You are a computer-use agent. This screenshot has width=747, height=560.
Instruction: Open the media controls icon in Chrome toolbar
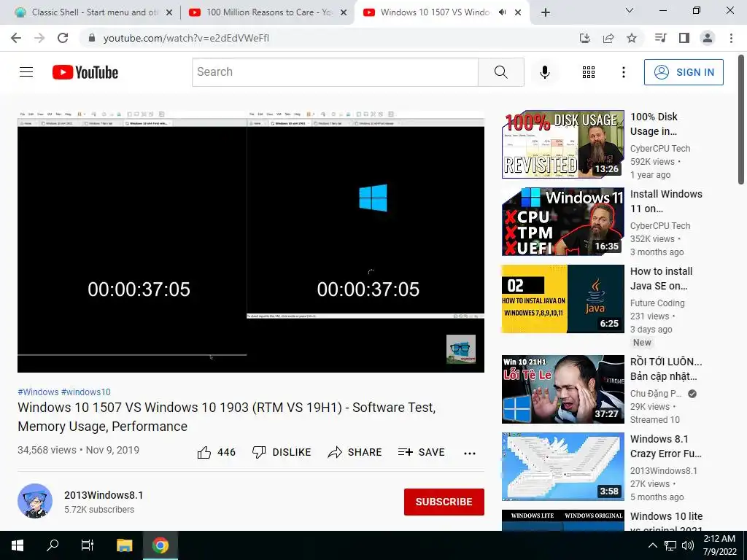click(x=661, y=38)
